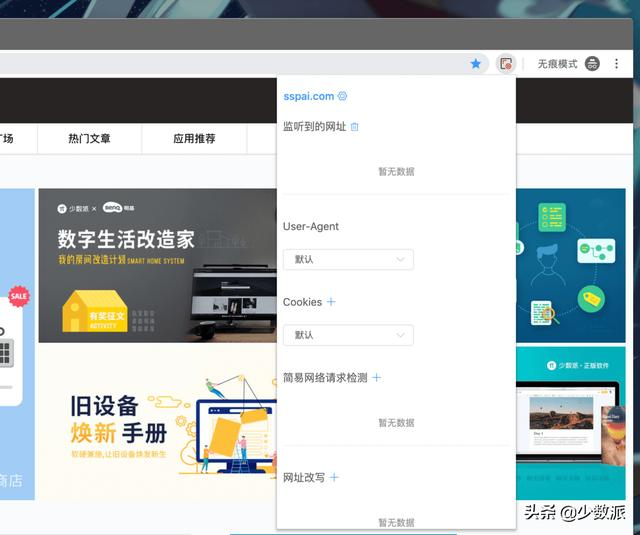Open the 应用推荐 tab
The image size is (640, 535).
194,139
